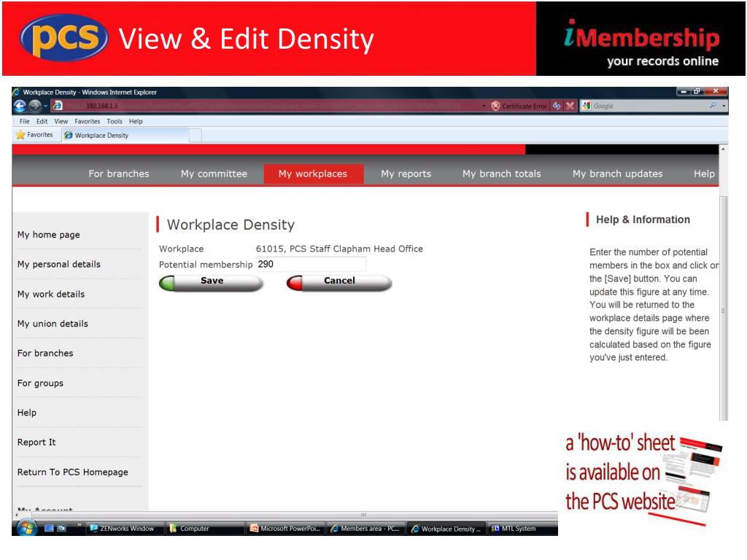
Task: Switch to Computer taskbar item
Action: [x=205, y=529]
